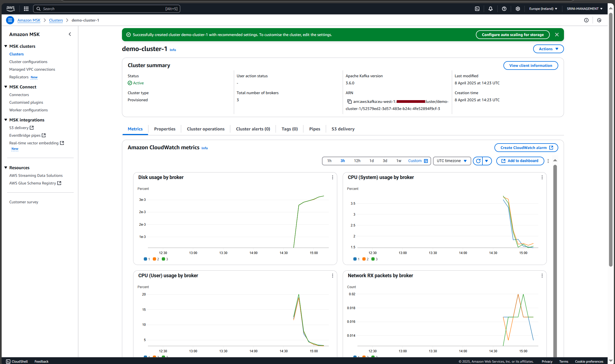Viewport: 615px width, 364px height.
Task: Copy the cluster ARN
Action: pos(349,102)
